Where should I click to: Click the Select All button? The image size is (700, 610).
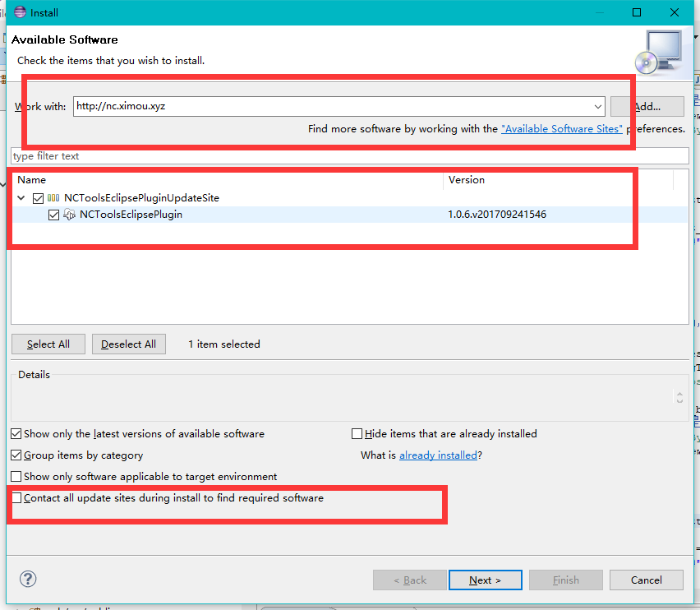pos(48,344)
